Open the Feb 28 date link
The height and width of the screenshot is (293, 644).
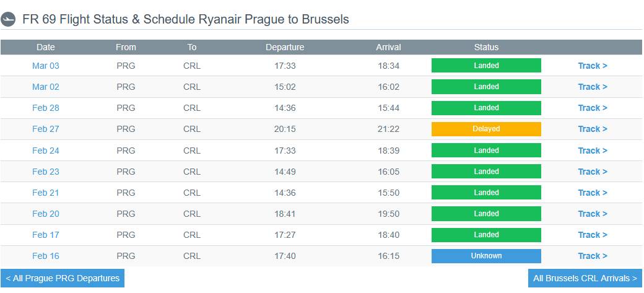click(x=46, y=108)
